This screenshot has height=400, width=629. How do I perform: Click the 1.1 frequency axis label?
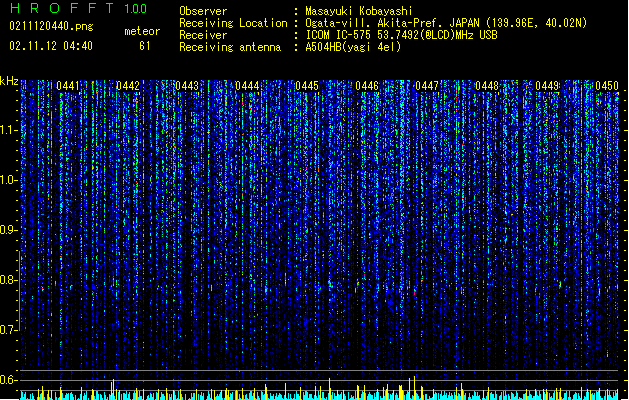coord(8,130)
